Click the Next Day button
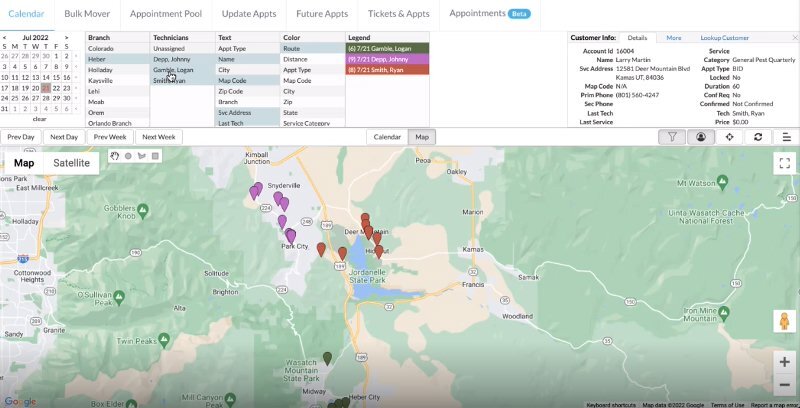Viewport: 800px width, 408px height. click(x=64, y=137)
